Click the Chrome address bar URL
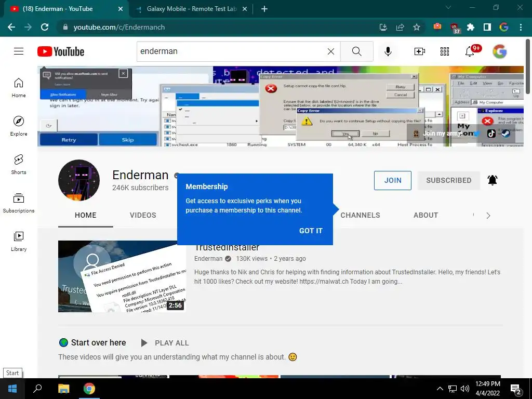 pos(119,27)
